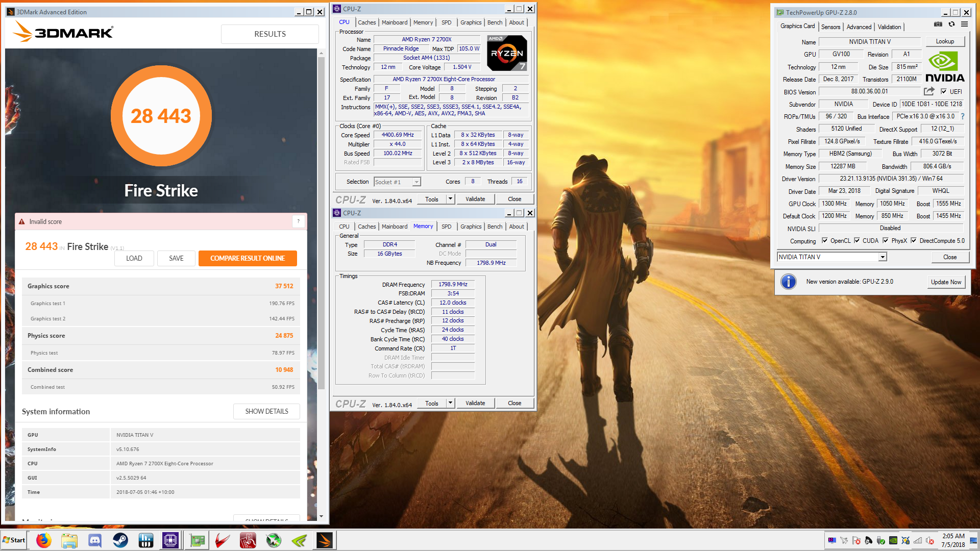Toggle the CUDA checkbox
This screenshot has height=551, width=980.
[857, 241]
